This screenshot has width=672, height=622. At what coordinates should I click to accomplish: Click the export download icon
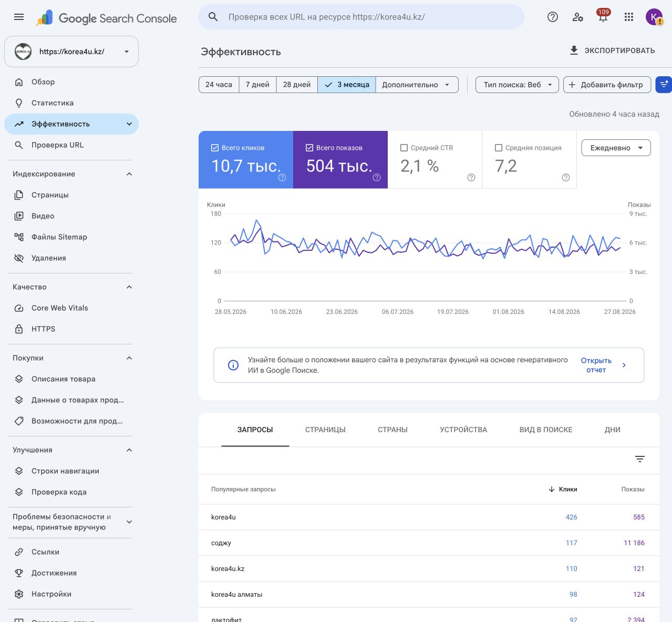coord(574,50)
